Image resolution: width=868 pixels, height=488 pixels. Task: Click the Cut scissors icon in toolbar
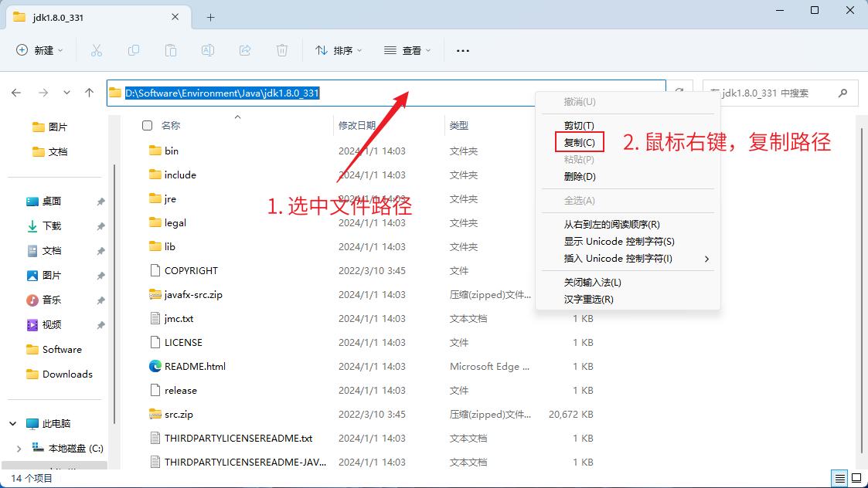click(97, 50)
